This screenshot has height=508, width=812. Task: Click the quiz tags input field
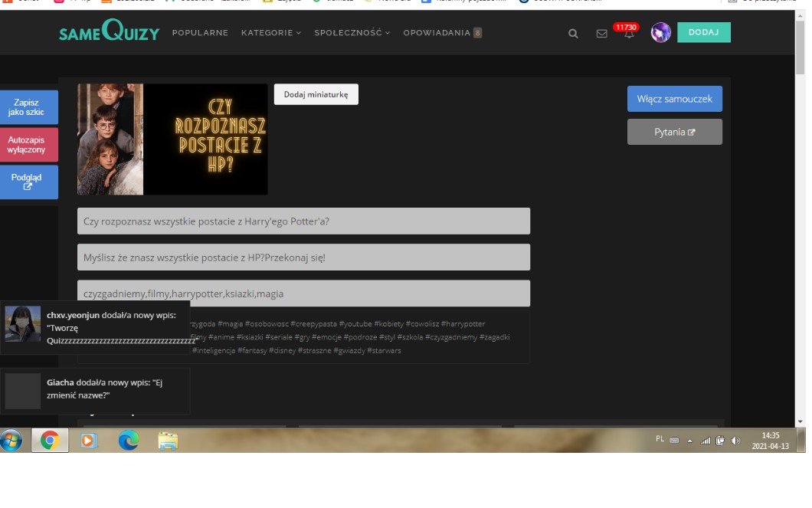click(303, 293)
